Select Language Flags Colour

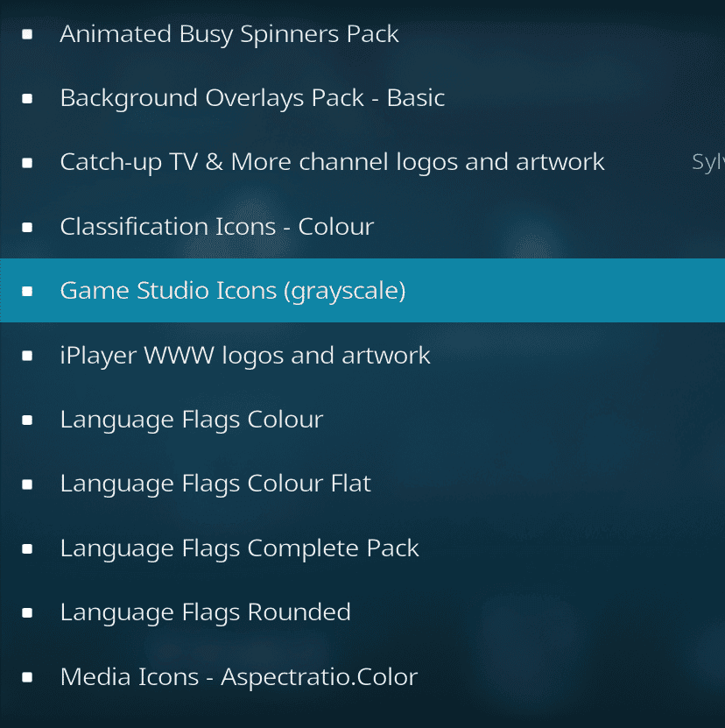(191, 419)
